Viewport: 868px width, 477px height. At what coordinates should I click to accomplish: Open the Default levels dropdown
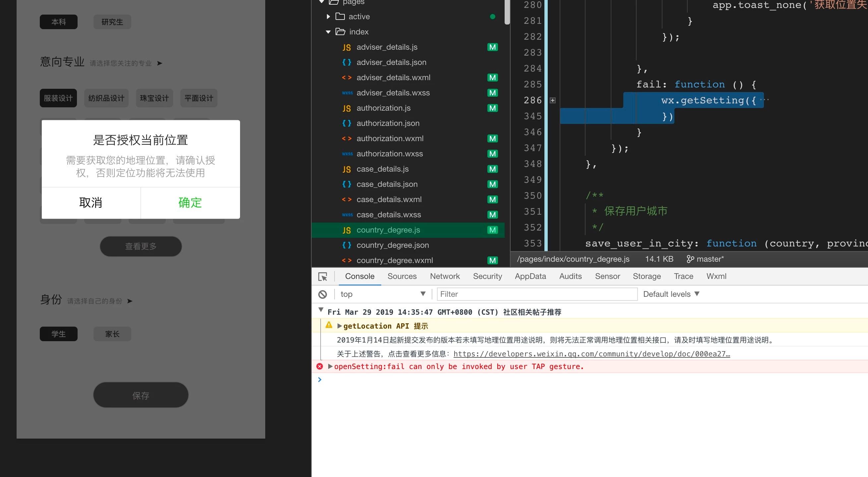click(x=671, y=294)
